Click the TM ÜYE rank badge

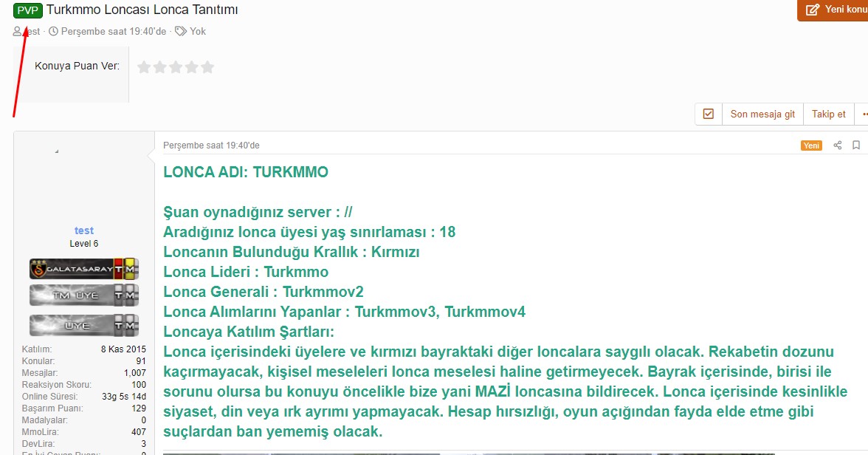coord(83,295)
